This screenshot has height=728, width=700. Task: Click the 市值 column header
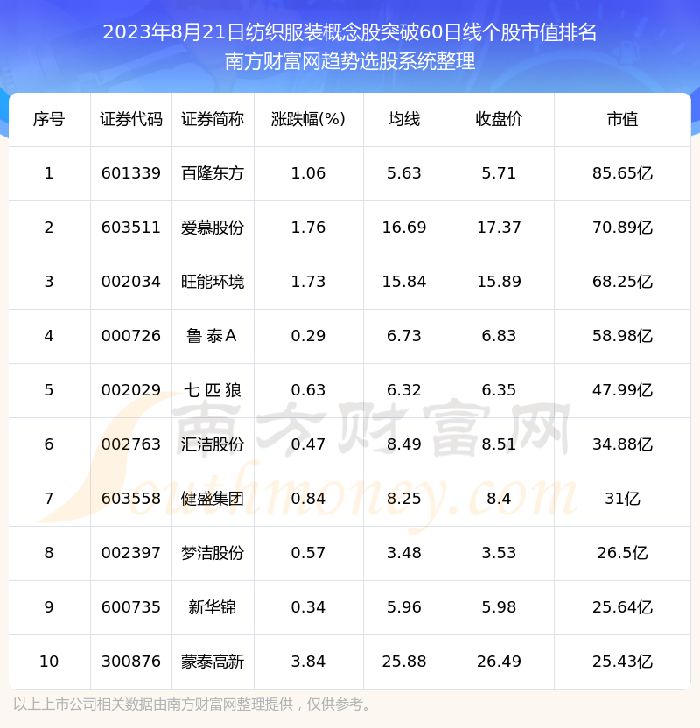point(622,119)
